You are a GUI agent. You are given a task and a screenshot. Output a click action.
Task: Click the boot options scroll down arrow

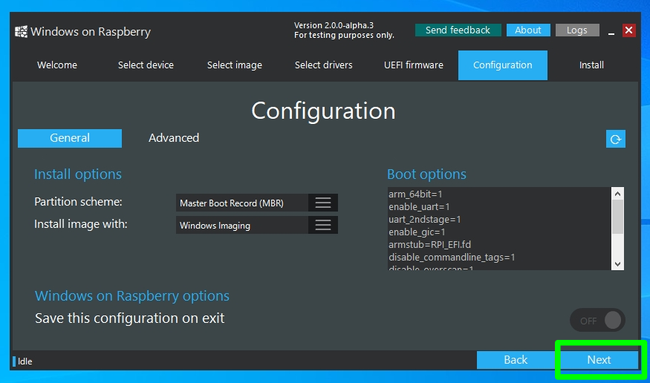click(617, 264)
